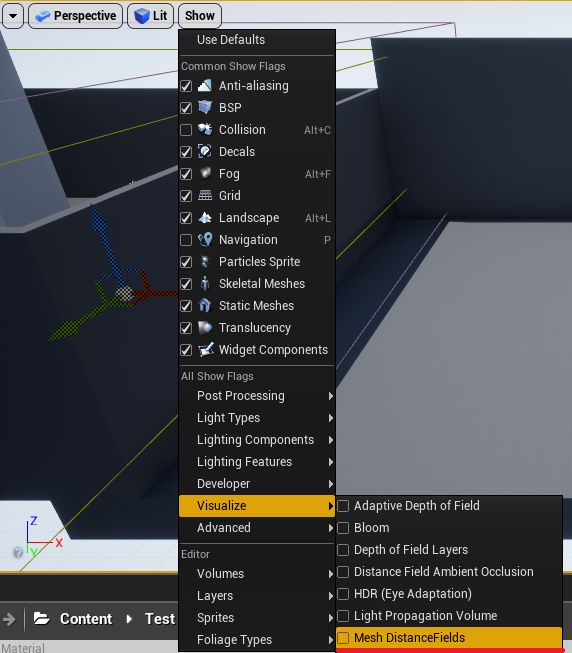Click the Content breadcrumb
Viewport: 572px width, 653px height.
point(86,619)
